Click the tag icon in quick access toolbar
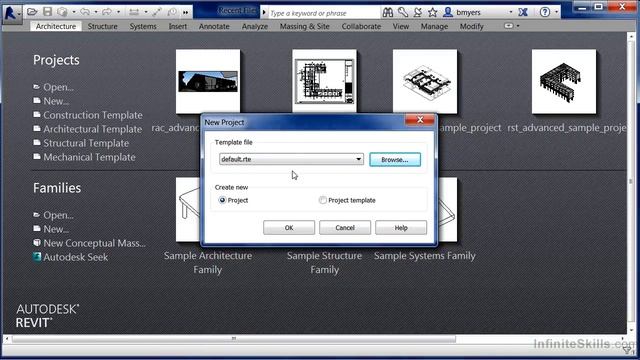Viewport: 640px width, 360px height. pyautogui.click(x=172, y=12)
